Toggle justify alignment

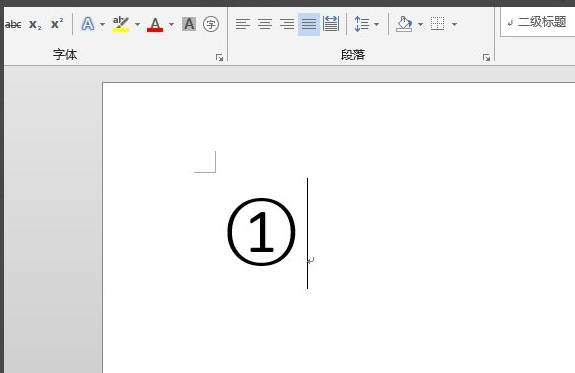point(309,24)
